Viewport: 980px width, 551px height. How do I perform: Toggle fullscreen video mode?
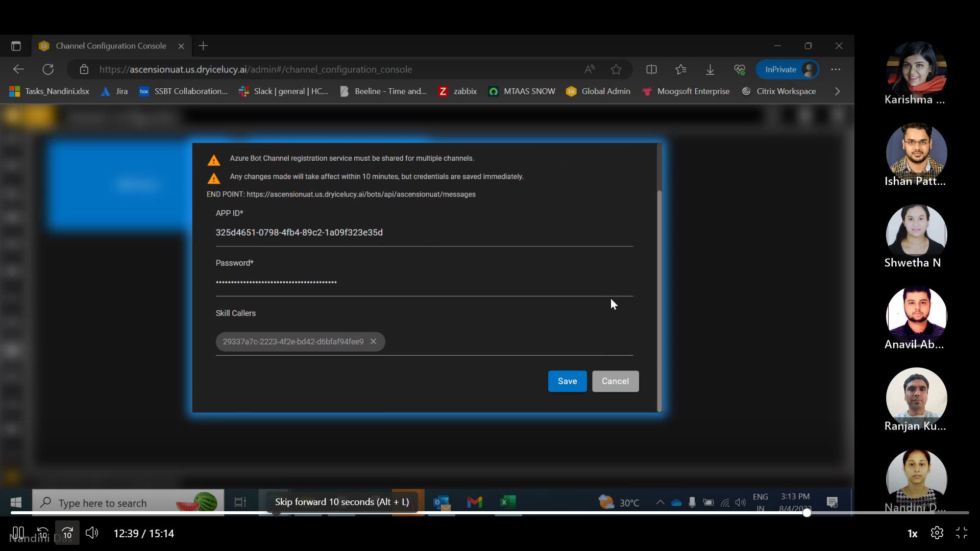click(x=962, y=533)
